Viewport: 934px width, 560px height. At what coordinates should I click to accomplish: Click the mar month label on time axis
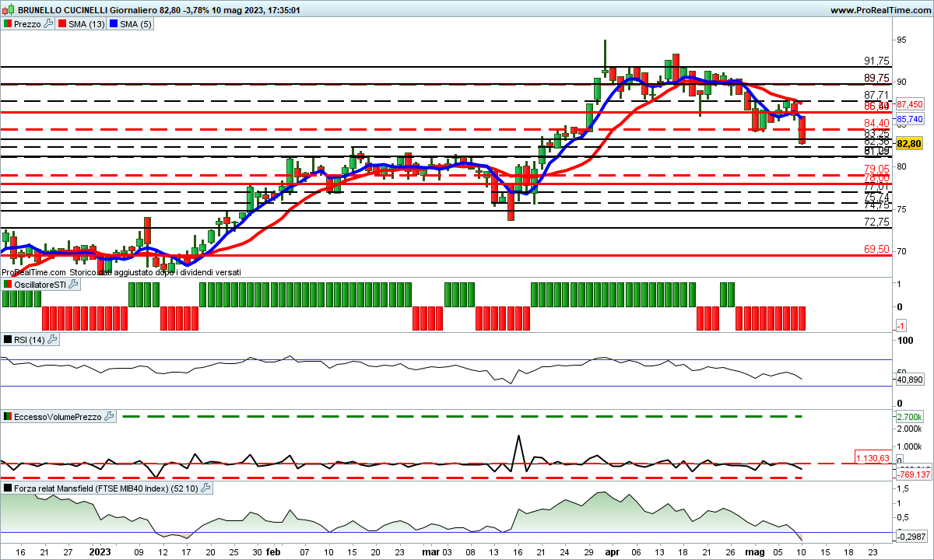click(430, 551)
